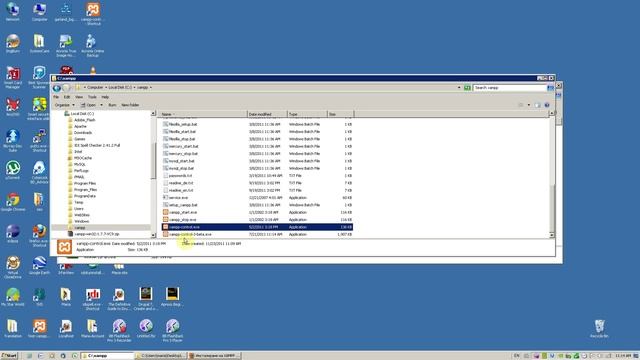Screen dimensions: 640x360
Task: Click the Start button on the taskbar
Action: click(x=9, y=356)
